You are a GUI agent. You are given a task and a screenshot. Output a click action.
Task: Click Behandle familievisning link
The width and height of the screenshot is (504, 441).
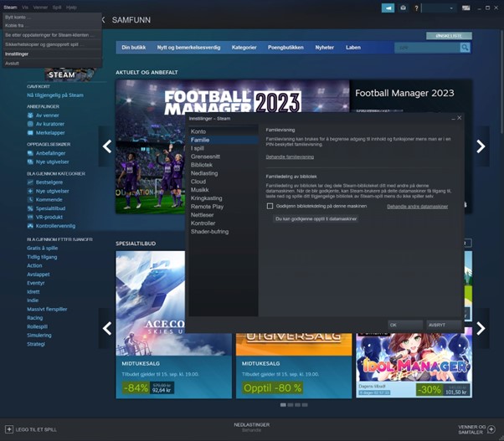(x=290, y=157)
